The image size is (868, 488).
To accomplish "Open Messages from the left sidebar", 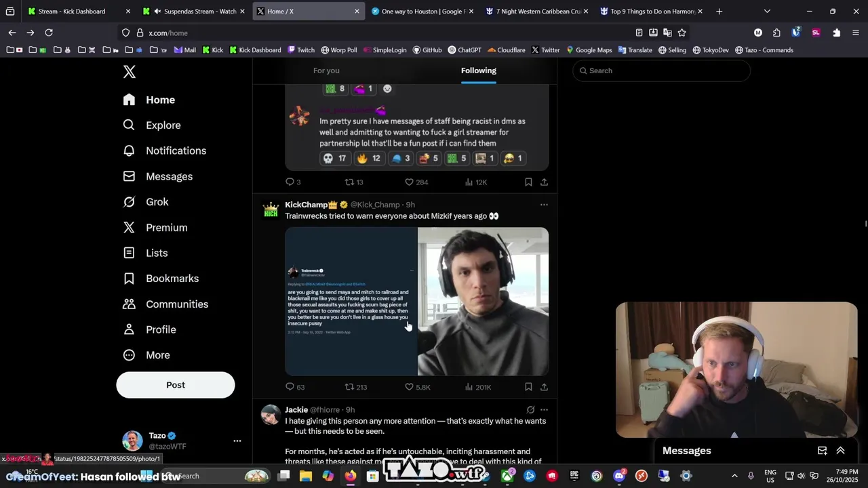I will [x=158, y=176].
